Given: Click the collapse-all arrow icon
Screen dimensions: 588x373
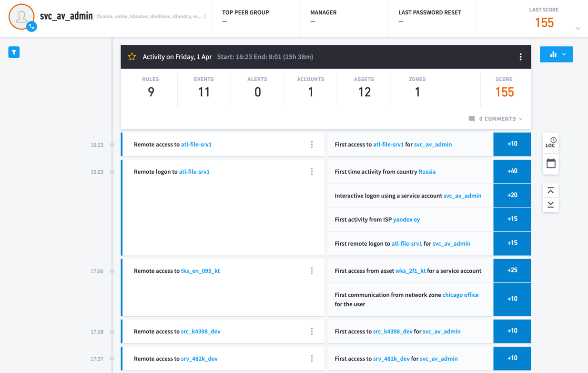Looking at the screenshot, I should (551, 191).
